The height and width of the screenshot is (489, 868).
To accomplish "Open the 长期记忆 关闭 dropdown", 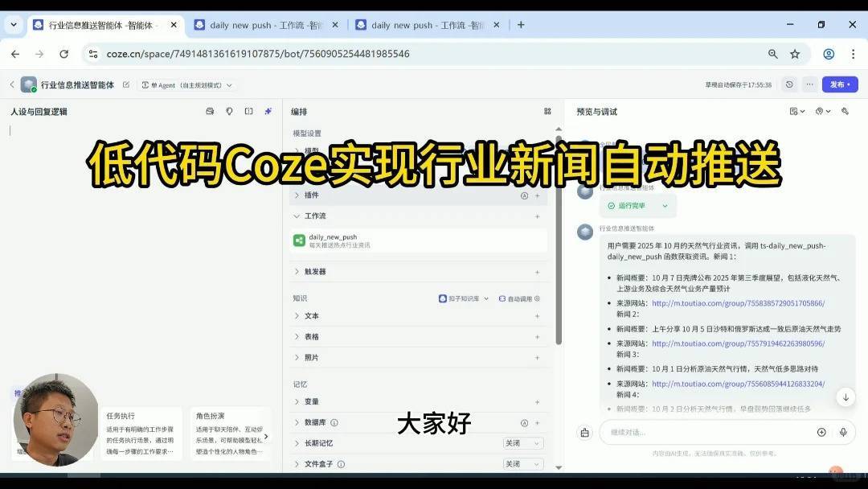I will click(522, 442).
